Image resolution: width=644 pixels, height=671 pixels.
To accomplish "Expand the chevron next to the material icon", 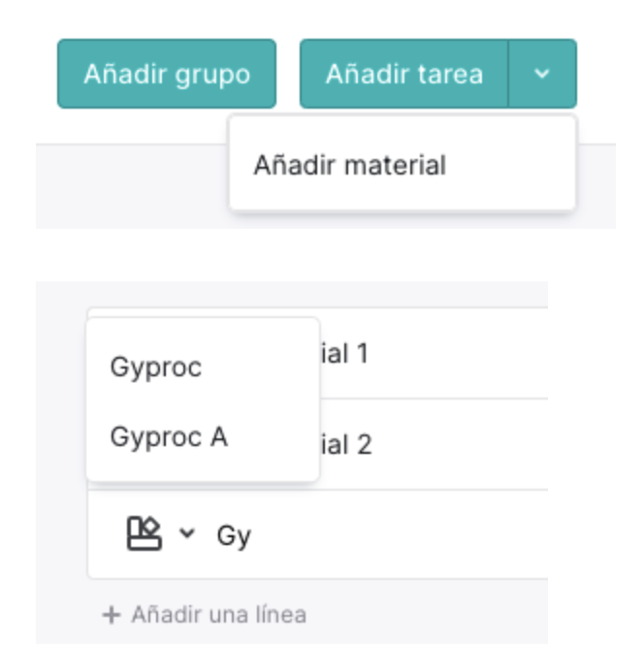I will click(x=187, y=533).
